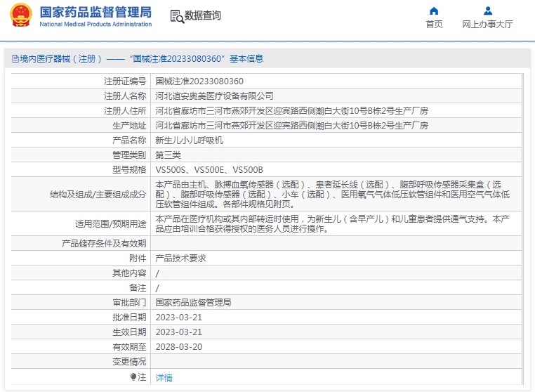Click expiry date 2028-03-20
Image resolution: width=535 pixels, height=392 pixels.
click(179, 346)
